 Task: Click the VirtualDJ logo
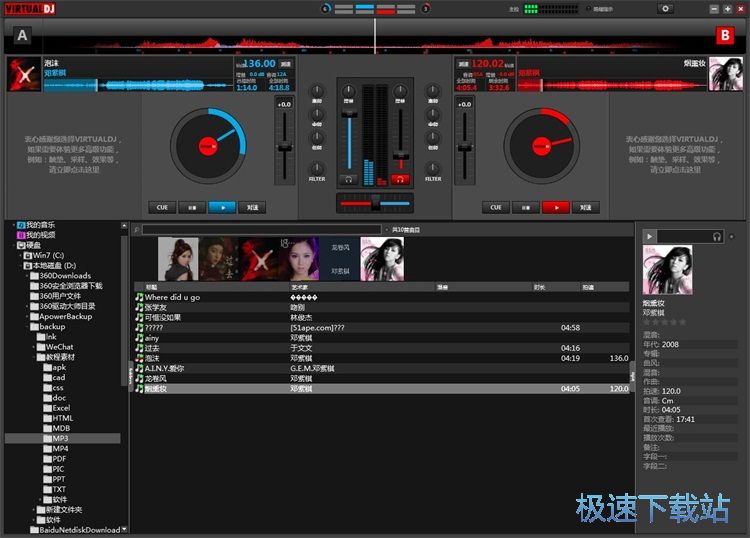[30, 9]
